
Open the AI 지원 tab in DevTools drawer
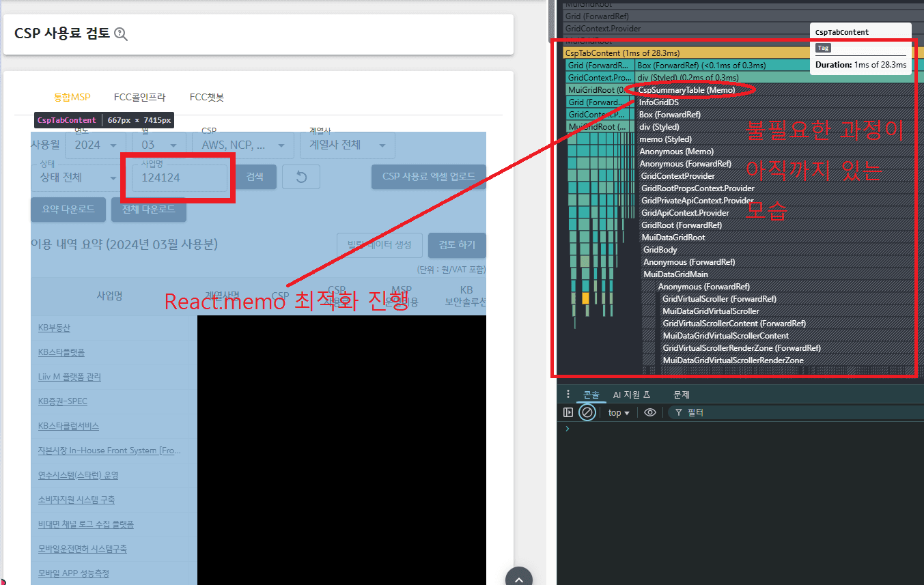632,395
